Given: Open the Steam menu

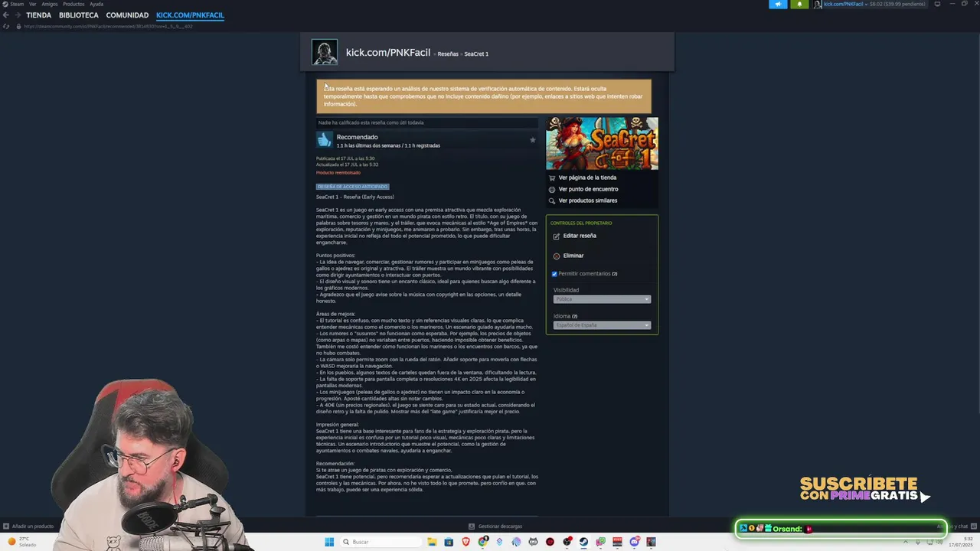Looking at the screenshot, I should [16, 4].
